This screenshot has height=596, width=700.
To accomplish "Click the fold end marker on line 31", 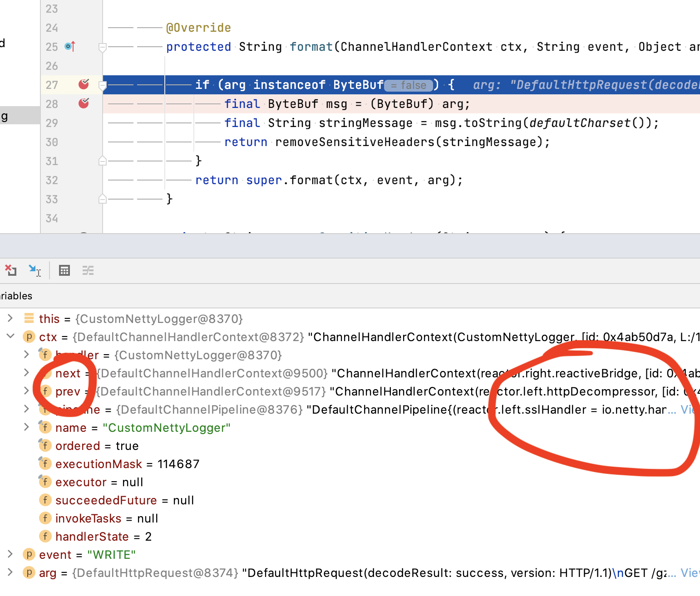I will click(103, 161).
